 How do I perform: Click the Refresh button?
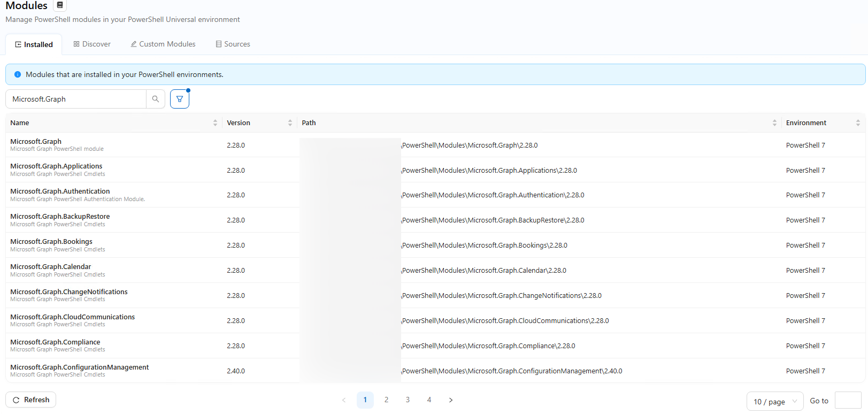pyautogui.click(x=31, y=400)
